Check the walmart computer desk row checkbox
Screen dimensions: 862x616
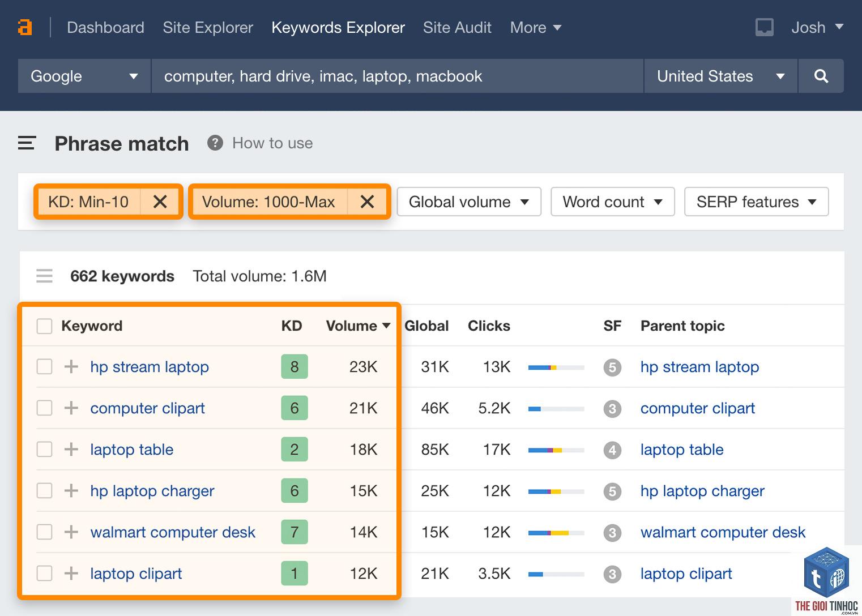pos(44,532)
